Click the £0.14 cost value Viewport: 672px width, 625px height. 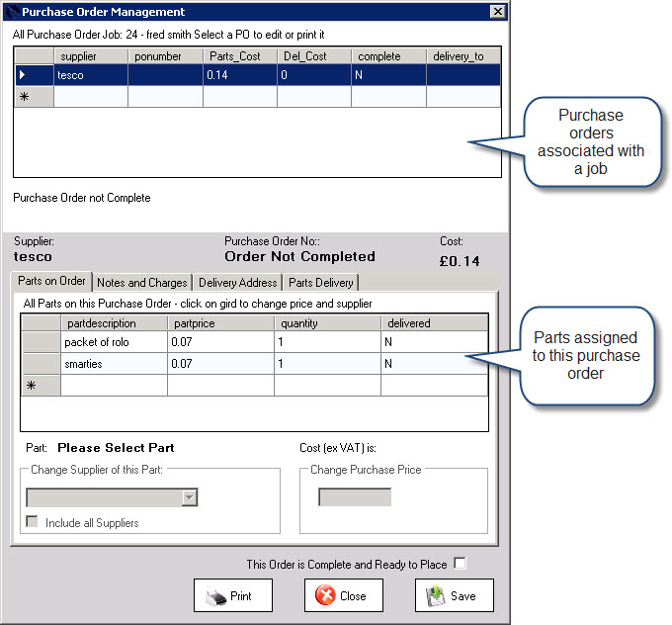coord(460,261)
